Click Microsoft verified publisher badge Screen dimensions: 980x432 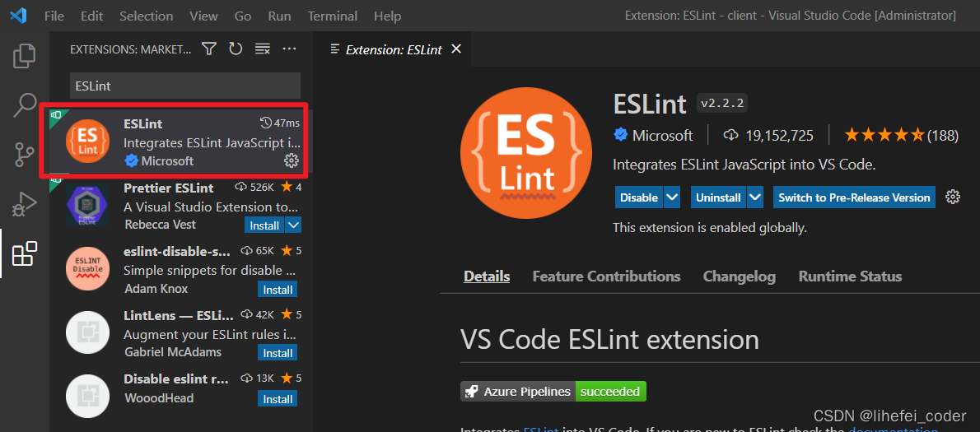pos(620,135)
